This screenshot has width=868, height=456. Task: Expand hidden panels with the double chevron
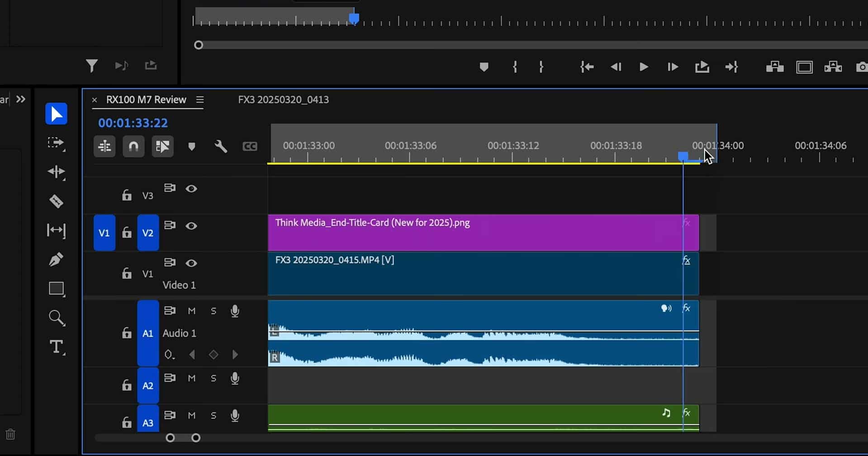coord(21,99)
